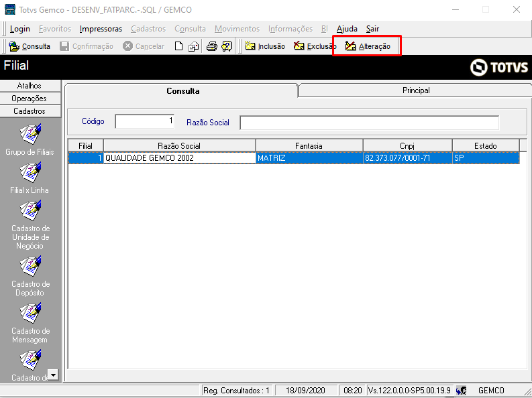Click the printer icon in toolbar
532x398 pixels.
pyautogui.click(x=212, y=46)
